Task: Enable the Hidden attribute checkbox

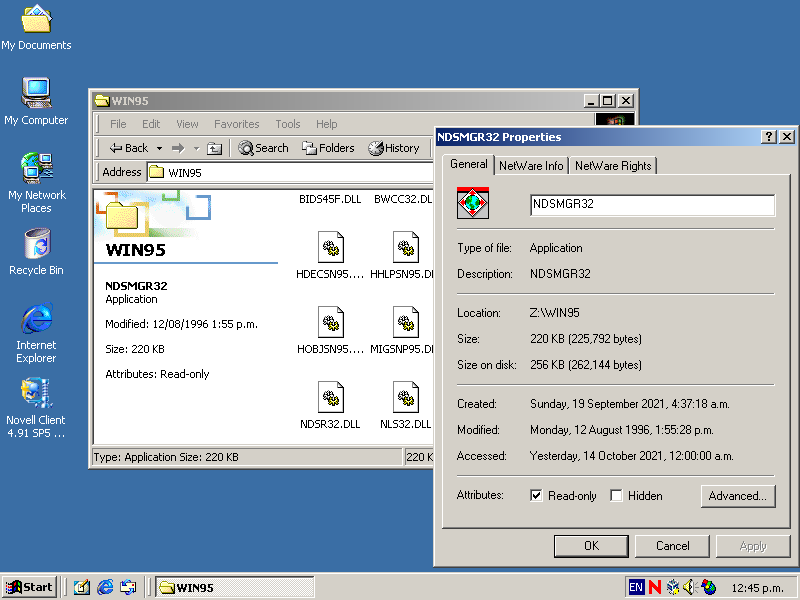Action: (x=616, y=495)
